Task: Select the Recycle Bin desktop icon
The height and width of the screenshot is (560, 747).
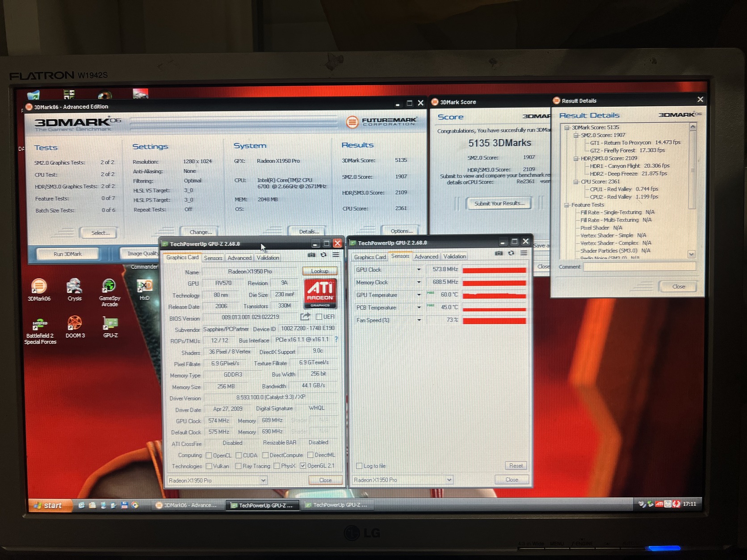Action: click(34, 94)
